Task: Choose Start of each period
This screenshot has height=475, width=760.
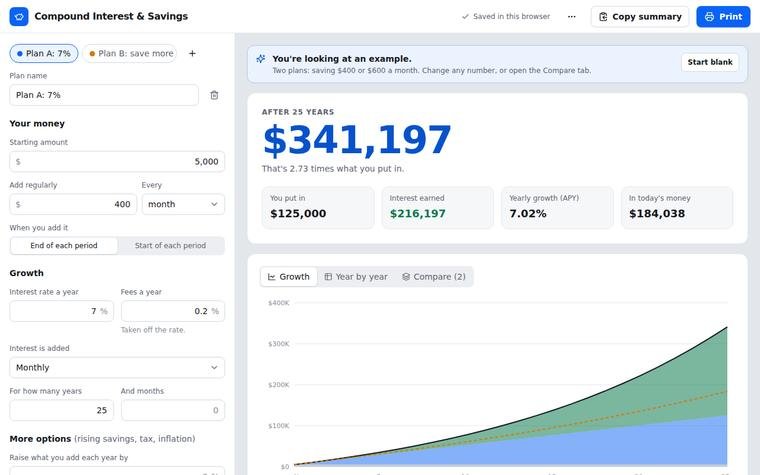Action: coord(171,246)
